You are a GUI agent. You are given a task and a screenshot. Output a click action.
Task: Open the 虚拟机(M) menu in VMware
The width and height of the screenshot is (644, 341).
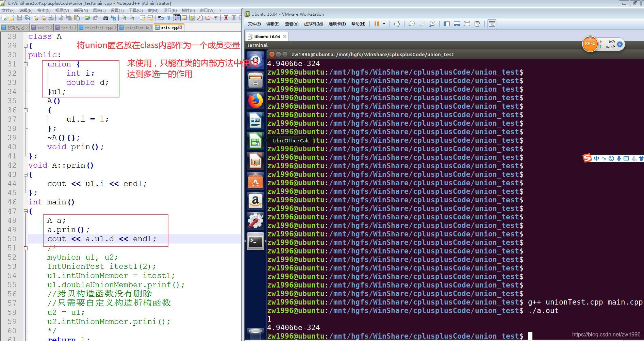[x=313, y=24]
